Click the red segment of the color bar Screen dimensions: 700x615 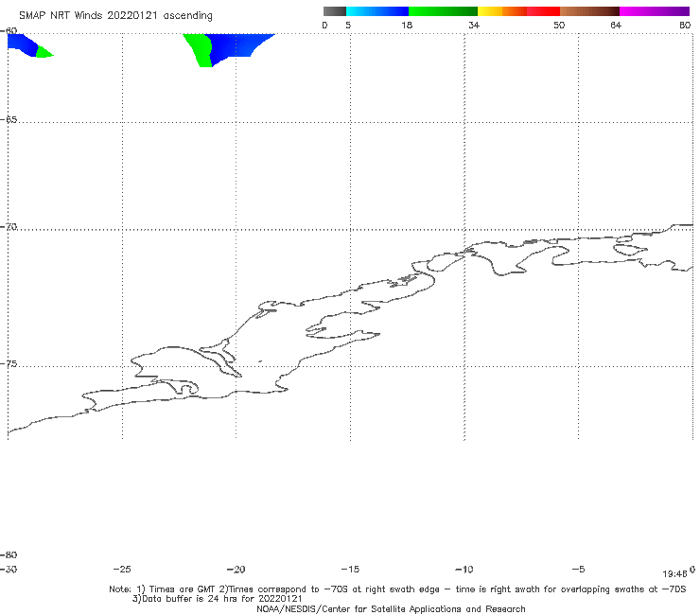pos(543,11)
